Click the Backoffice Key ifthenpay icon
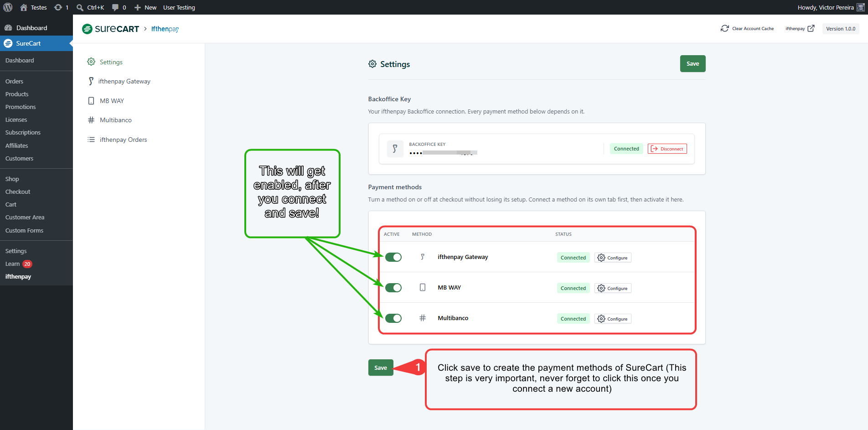This screenshot has height=430, width=868. [395, 149]
